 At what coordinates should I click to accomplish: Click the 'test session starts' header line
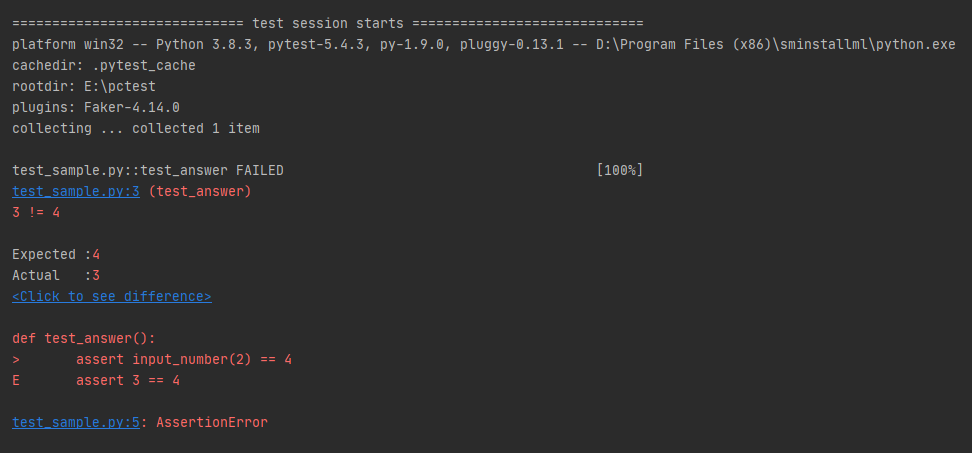point(329,23)
